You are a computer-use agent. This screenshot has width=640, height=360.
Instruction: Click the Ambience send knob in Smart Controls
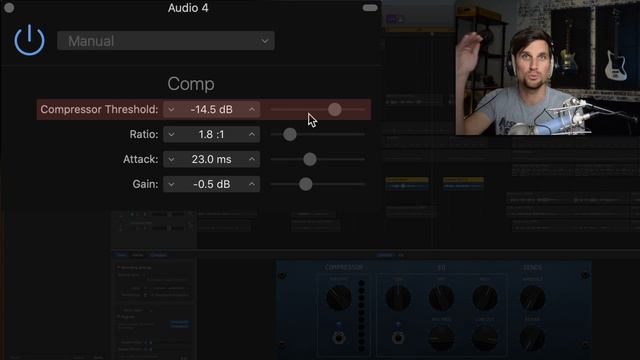pos(533,298)
